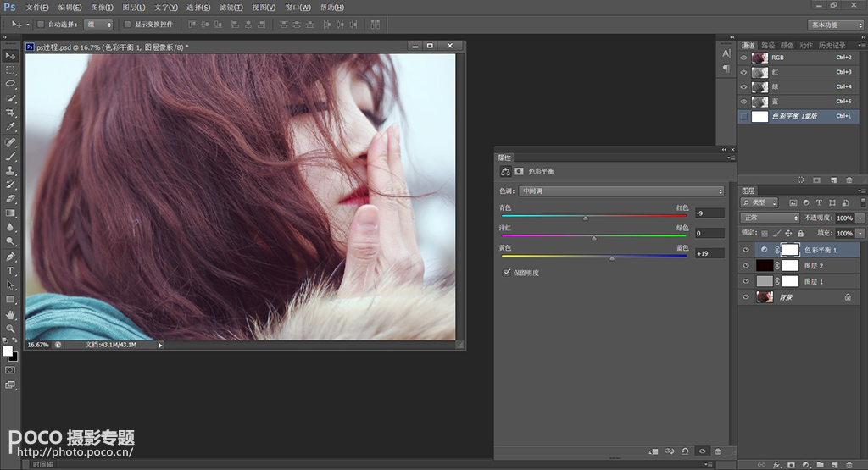Open 填充 dropdown arrow
This screenshot has width=868, height=470.
(x=860, y=234)
